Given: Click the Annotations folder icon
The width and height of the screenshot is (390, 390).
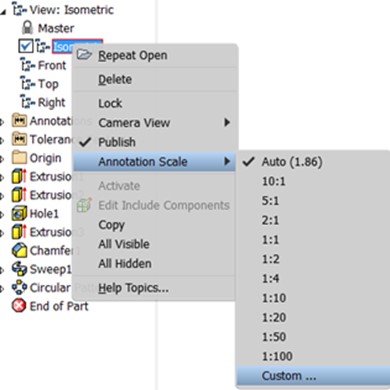Looking at the screenshot, I should pyautogui.click(x=19, y=121).
